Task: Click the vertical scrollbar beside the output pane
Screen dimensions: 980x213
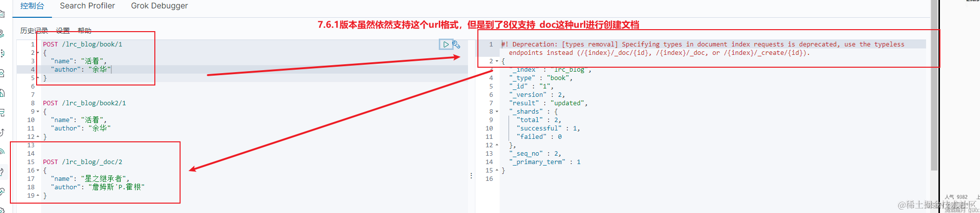Action: coord(934,85)
